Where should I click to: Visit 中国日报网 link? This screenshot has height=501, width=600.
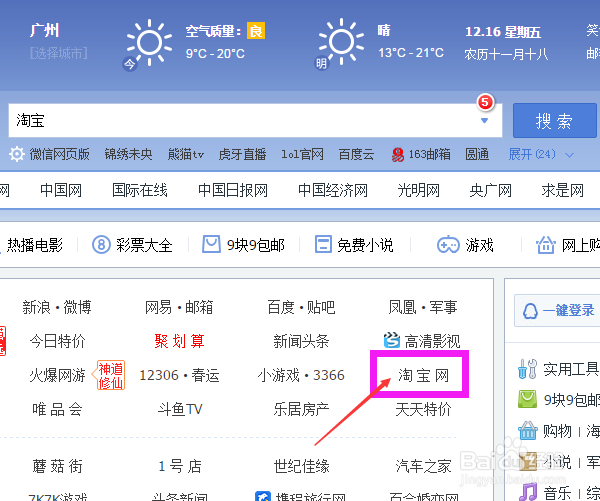[x=233, y=190]
